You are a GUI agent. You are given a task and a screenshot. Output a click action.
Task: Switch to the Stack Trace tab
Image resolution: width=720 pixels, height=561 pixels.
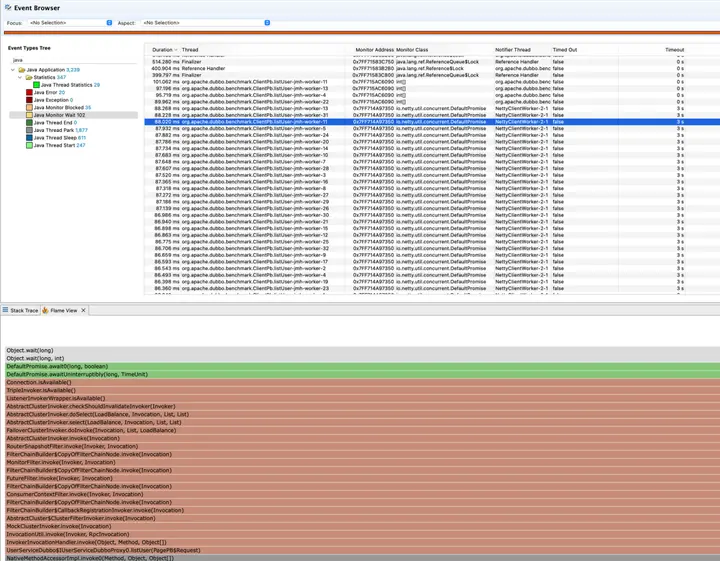(x=20, y=310)
